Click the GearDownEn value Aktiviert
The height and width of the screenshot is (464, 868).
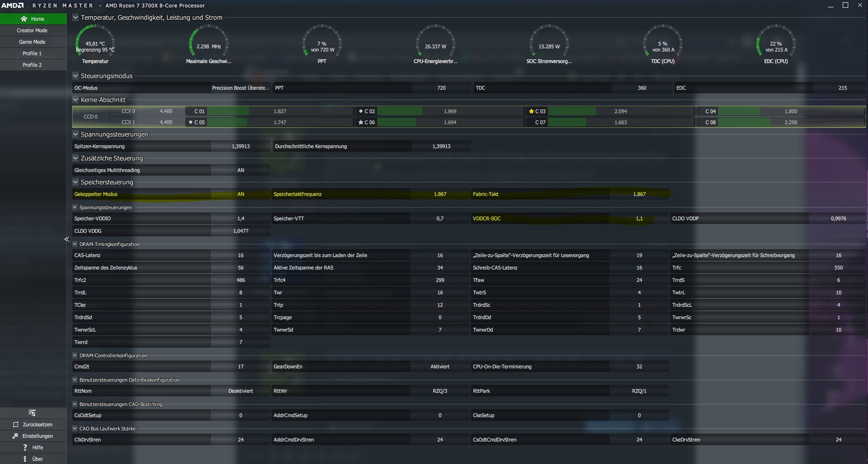[440, 367]
